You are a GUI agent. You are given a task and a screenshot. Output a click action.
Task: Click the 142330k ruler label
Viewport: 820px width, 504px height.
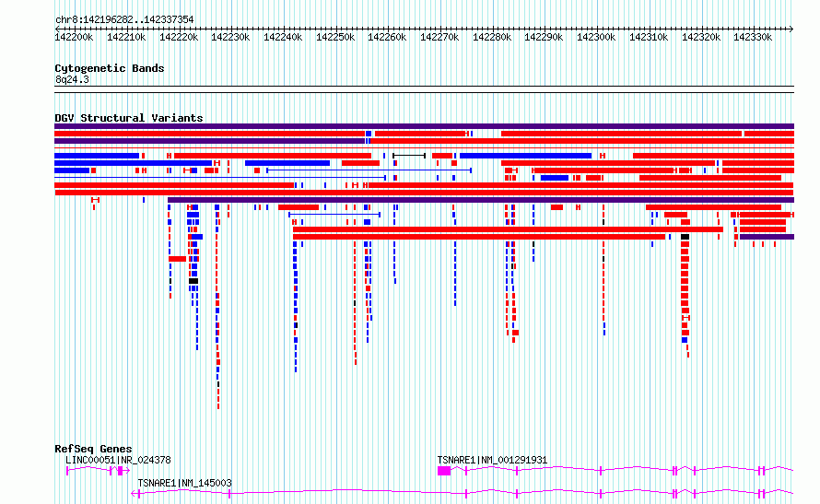point(753,38)
